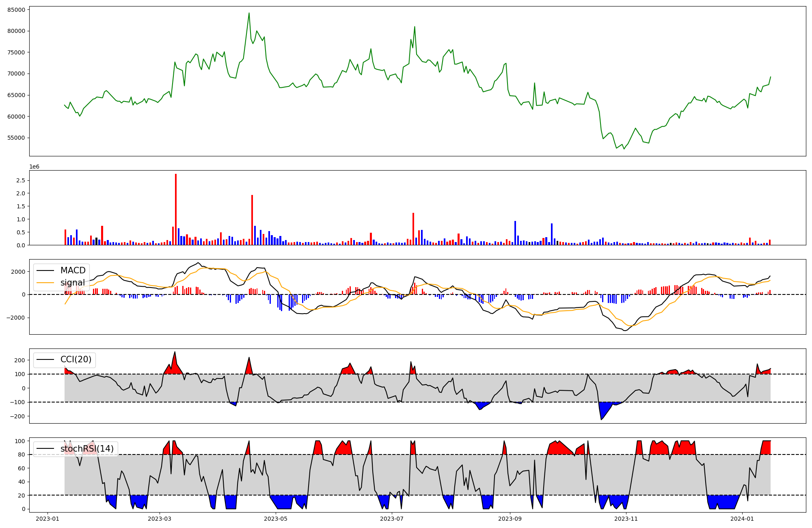This screenshot has width=812, height=528.
Task: Click the 2023-01 x-axis date label
Action: tap(48, 519)
